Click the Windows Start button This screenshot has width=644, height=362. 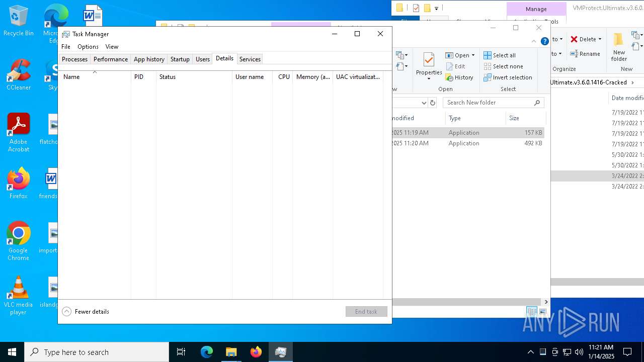[x=12, y=352]
